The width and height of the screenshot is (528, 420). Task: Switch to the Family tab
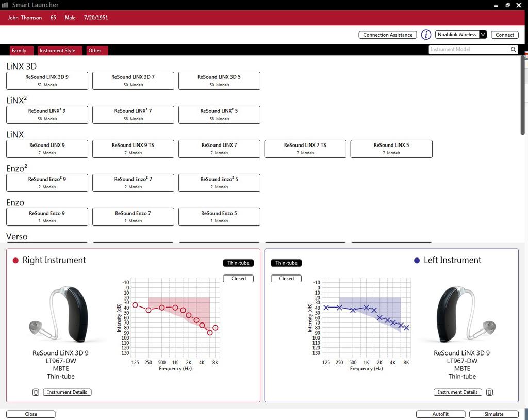coord(22,50)
